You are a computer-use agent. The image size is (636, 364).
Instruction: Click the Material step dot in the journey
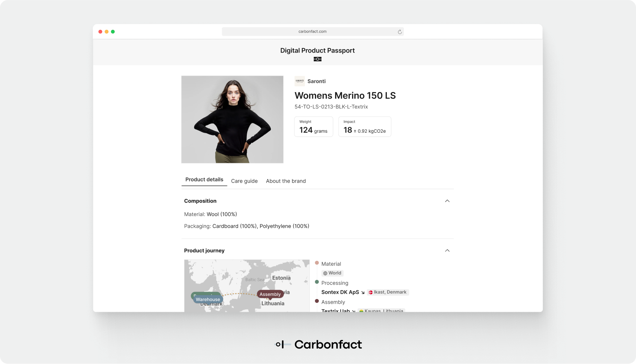click(x=317, y=263)
